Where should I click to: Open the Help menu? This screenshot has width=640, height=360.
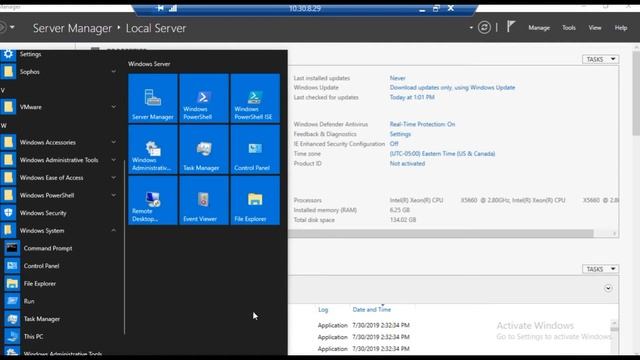tap(621, 28)
